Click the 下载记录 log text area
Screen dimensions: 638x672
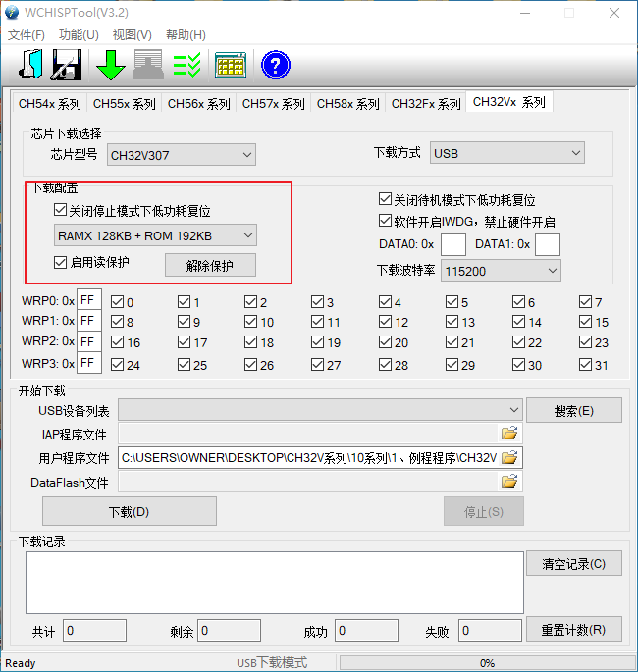tap(275, 583)
